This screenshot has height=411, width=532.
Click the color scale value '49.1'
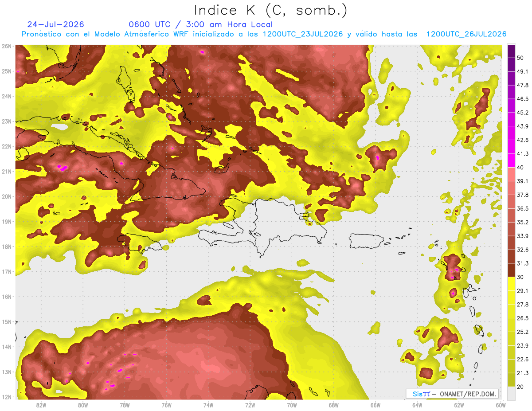pyautogui.click(x=522, y=71)
